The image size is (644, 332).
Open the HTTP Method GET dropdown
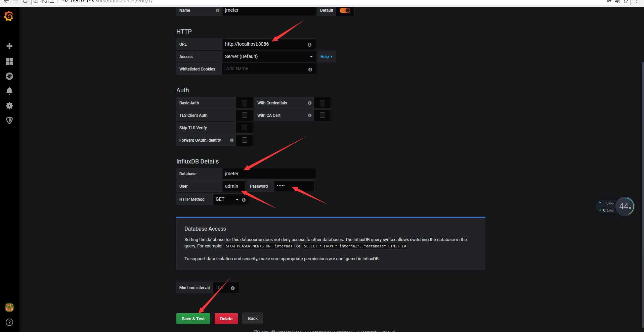[x=227, y=199]
